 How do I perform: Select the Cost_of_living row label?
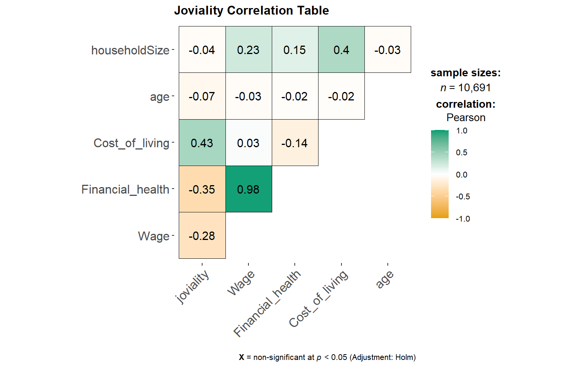pos(131,143)
